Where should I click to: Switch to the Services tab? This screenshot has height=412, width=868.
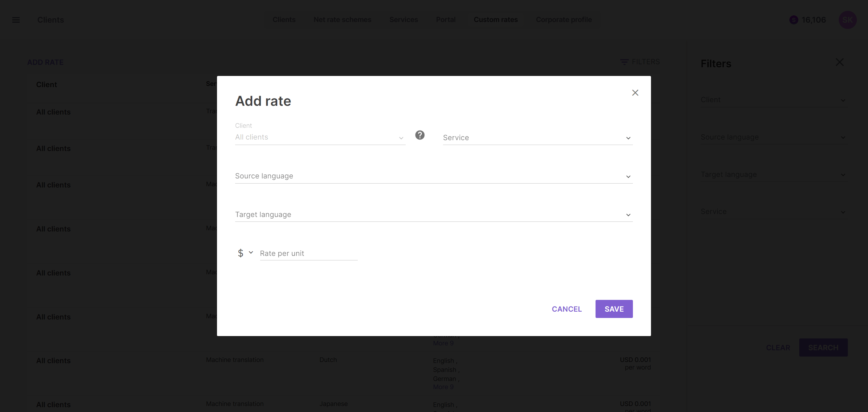point(403,20)
